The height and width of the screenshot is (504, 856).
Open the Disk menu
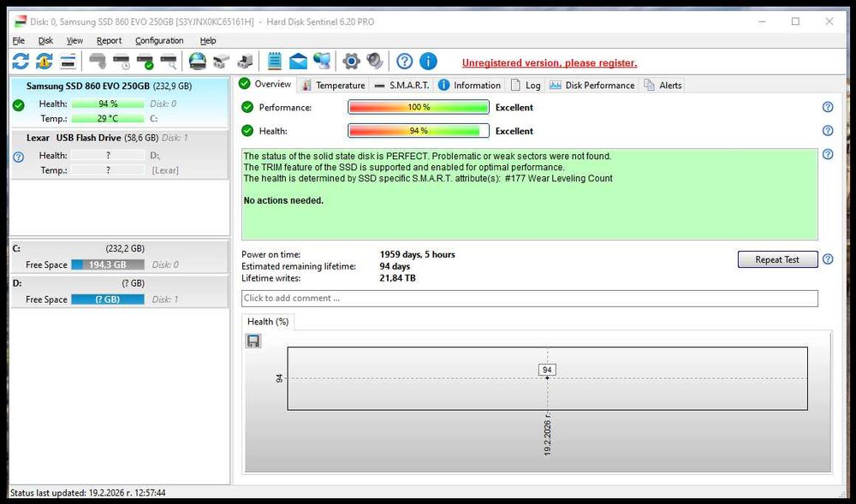point(46,40)
